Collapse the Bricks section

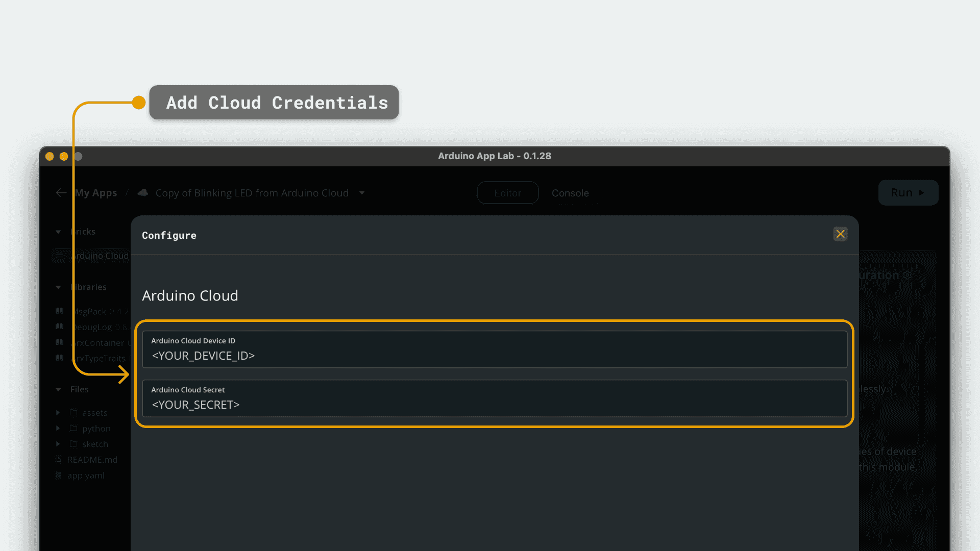pyautogui.click(x=58, y=231)
